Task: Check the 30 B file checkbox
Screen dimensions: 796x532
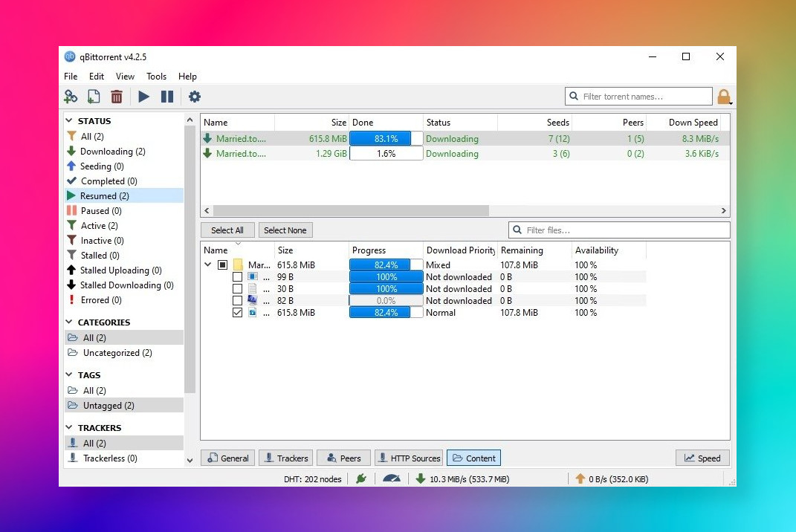Action: coord(237,289)
